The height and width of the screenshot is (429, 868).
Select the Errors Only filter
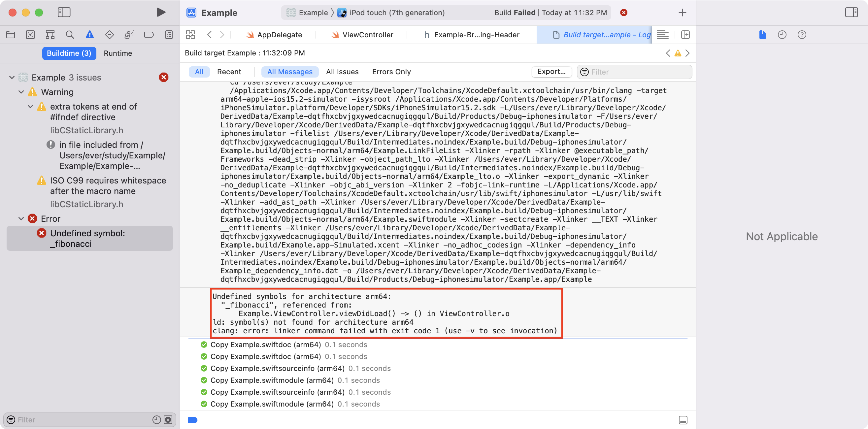pos(391,72)
